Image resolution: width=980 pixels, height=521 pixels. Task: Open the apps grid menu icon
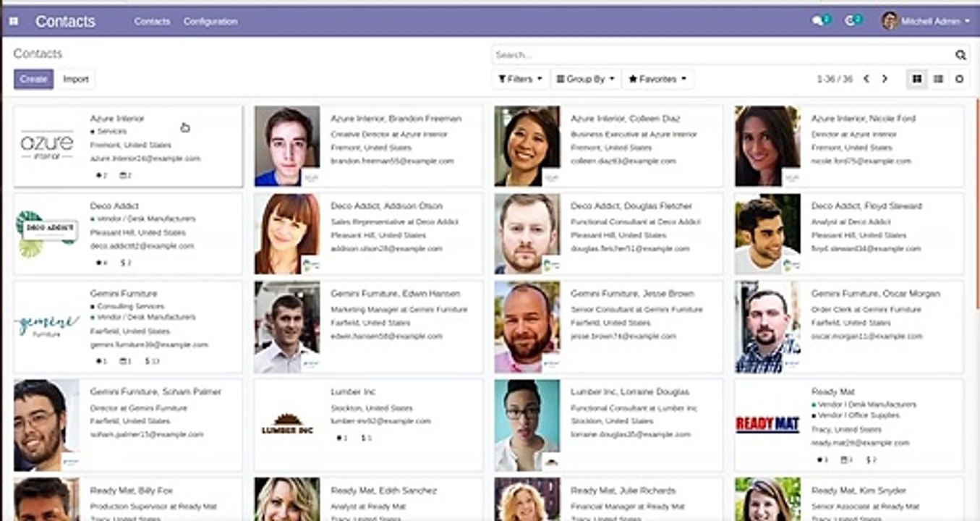click(x=13, y=22)
